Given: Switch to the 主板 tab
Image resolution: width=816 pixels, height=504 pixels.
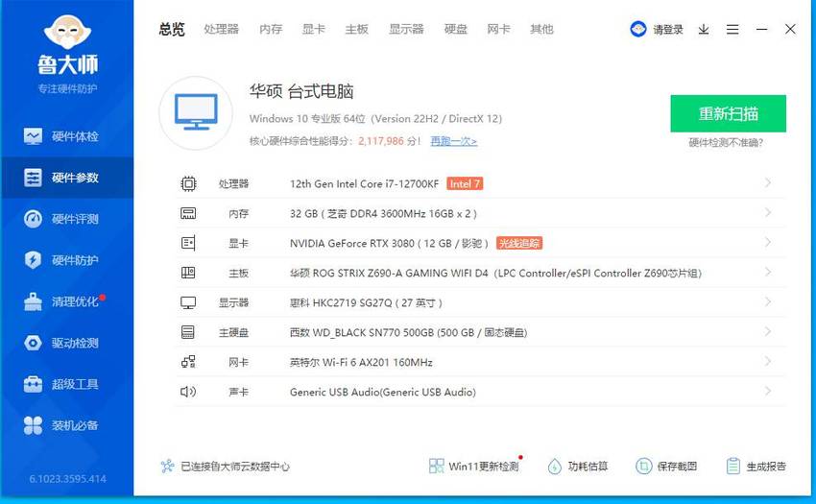Looking at the screenshot, I should [356, 29].
